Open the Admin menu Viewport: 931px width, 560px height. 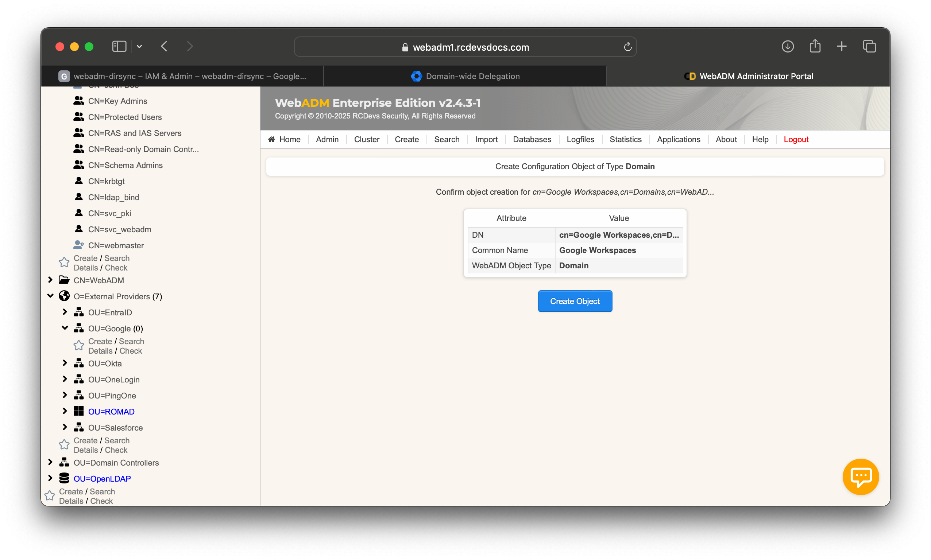[327, 139]
